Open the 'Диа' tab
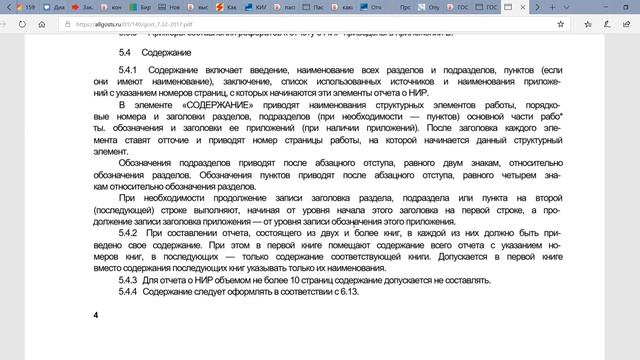 54,7
